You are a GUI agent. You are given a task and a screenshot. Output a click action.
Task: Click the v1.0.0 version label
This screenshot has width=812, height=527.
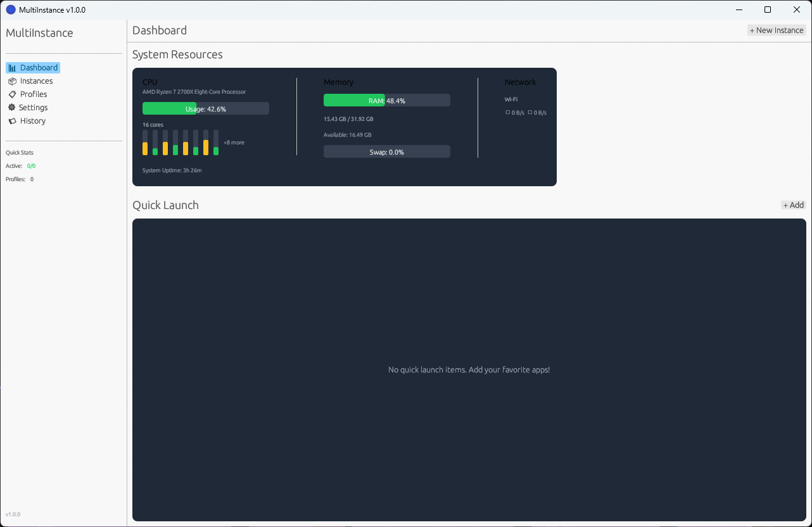[13, 514]
